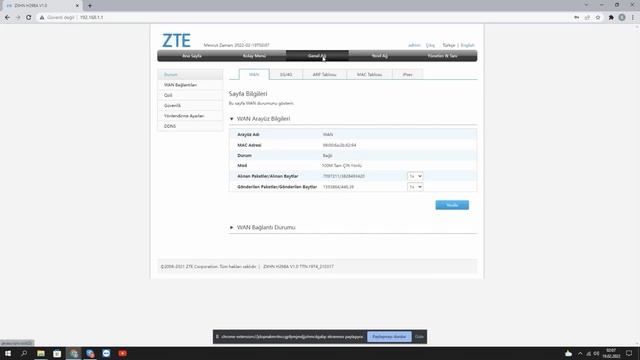The width and height of the screenshot is (640, 360).
Task: Open unit dropdown for Alınan Paketler row
Action: click(415, 176)
